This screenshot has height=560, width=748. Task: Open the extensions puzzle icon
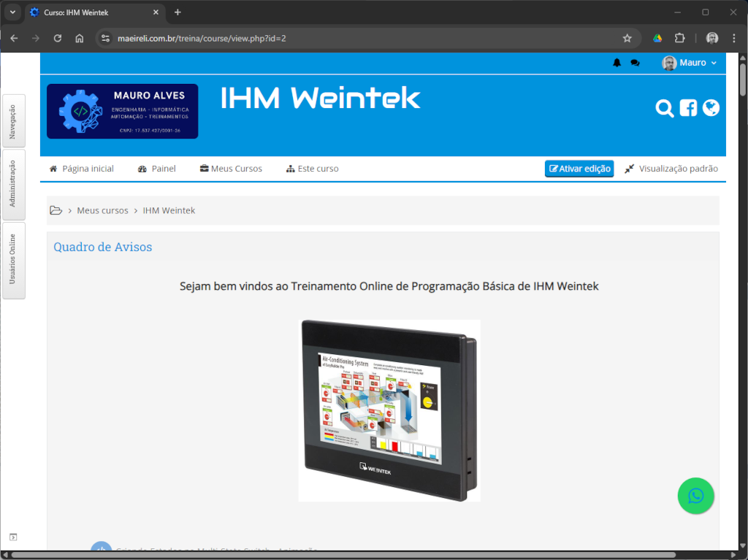tap(679, 38)
